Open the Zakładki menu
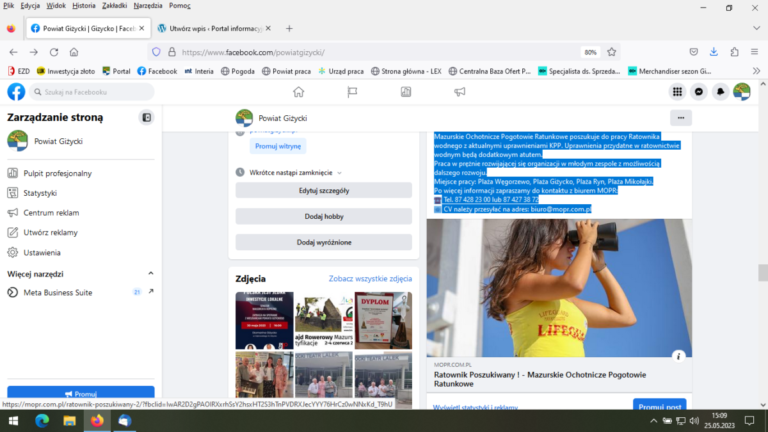Screen dimensions: 768x432 pyautogui.click(x=114, y=5)
